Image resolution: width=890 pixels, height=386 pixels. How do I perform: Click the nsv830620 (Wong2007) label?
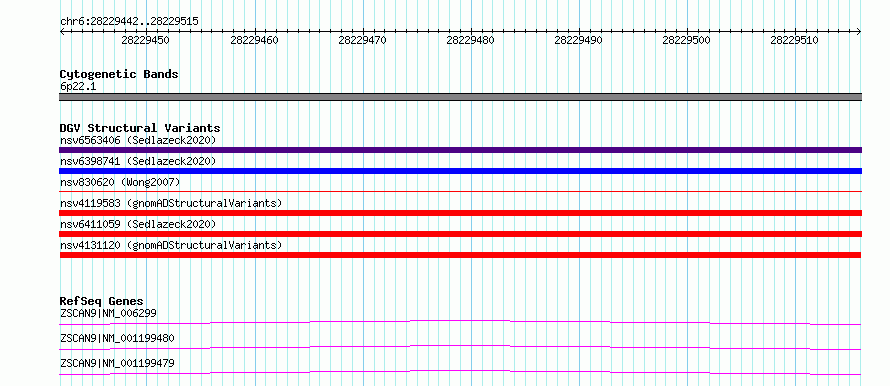pyautogui.click(x=120, y=182)
